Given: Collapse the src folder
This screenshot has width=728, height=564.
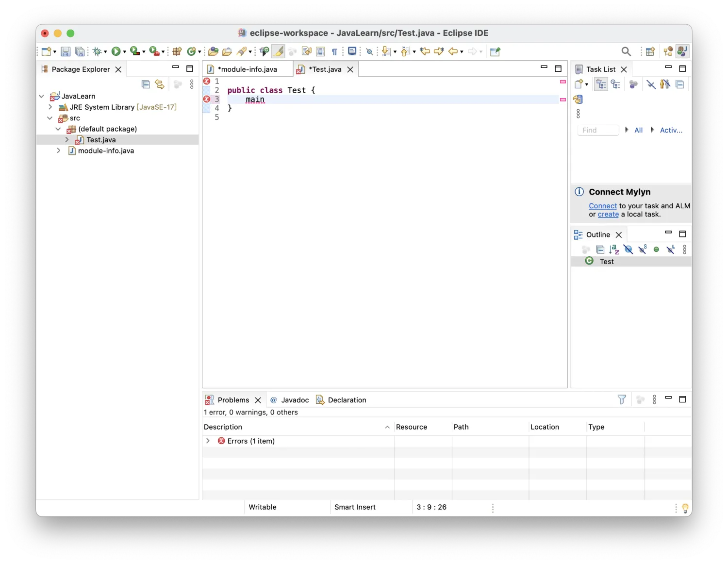Looking at the screenshot, I should coord(50,118).
